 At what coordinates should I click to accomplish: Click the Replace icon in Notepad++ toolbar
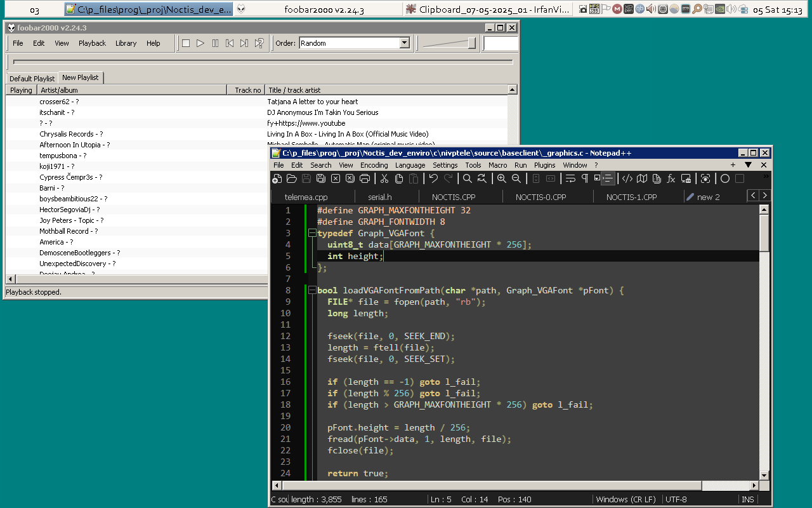tap(482, 179)
